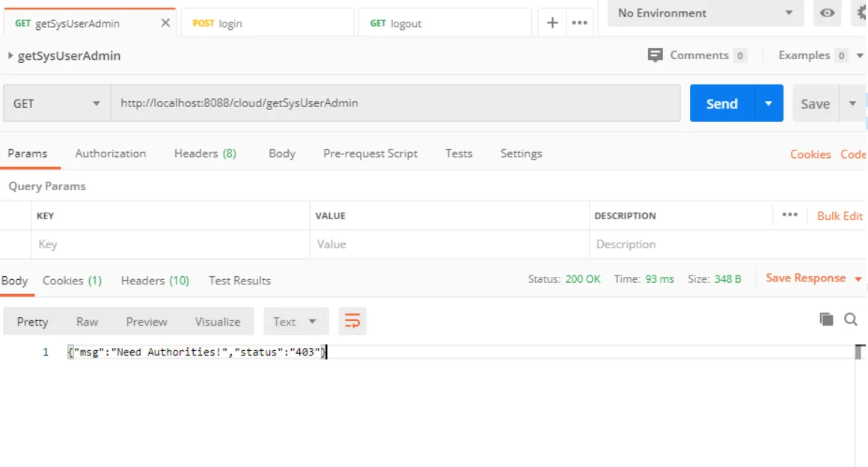Search the response body magnifier icon

[x=850, y=319]
